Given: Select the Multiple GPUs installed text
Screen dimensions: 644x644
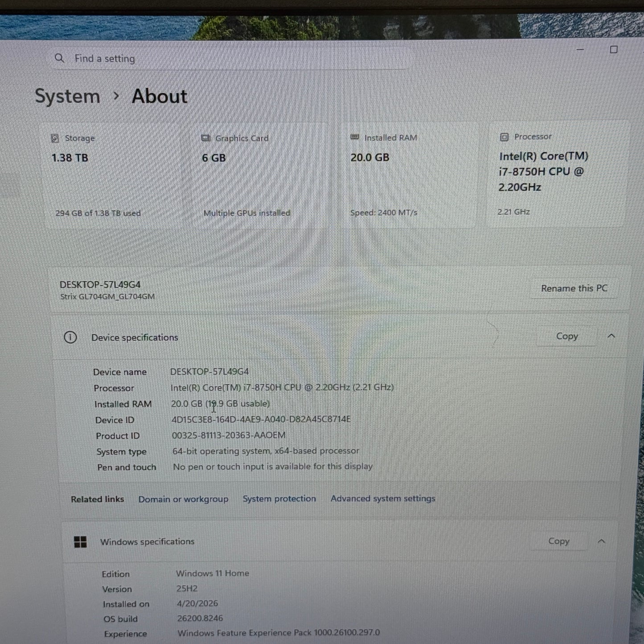Looking at the screenshot, I should [x=246, y=213].
